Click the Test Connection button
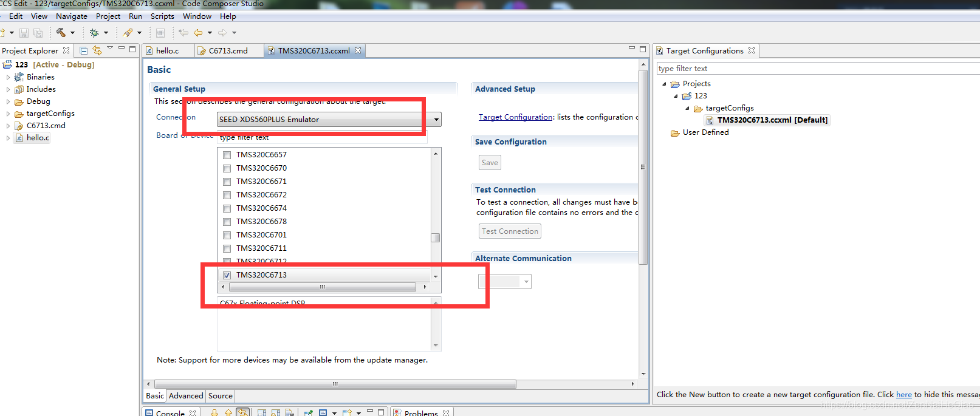Image resolution: width=980 pixels, height=416 pixels. (510, 231)
